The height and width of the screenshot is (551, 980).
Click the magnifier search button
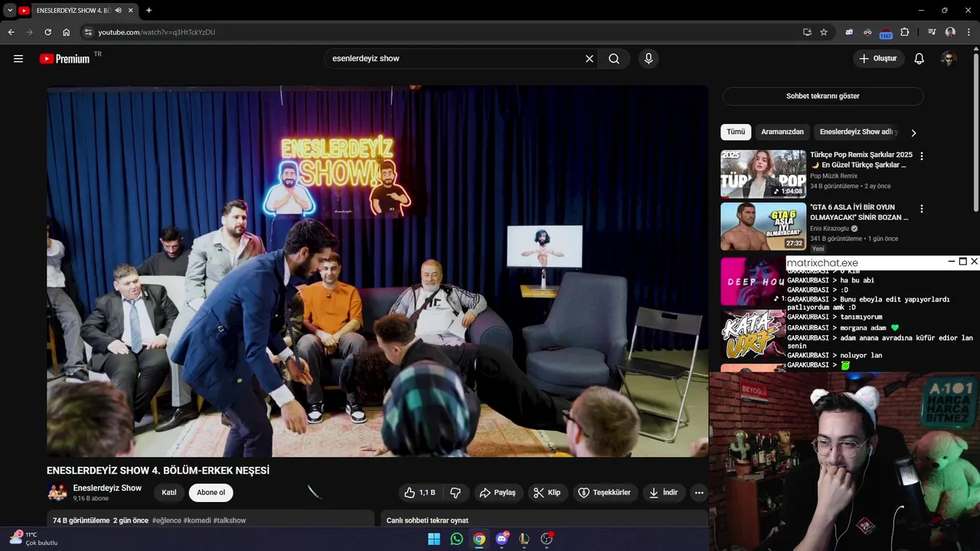614,59
